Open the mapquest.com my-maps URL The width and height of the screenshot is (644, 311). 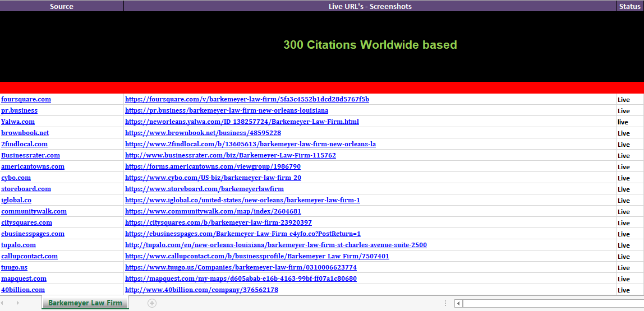(x=241, y=278)
